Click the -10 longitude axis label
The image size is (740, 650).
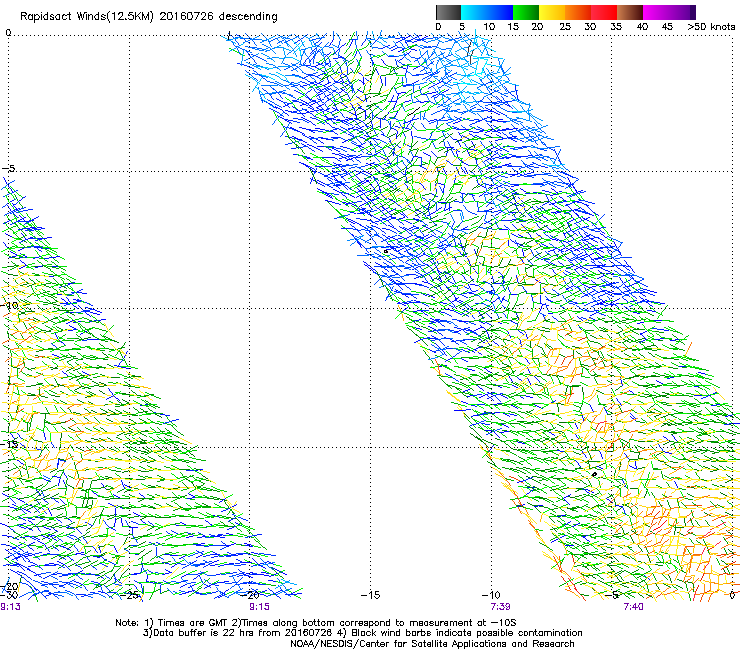click(491, 595)
